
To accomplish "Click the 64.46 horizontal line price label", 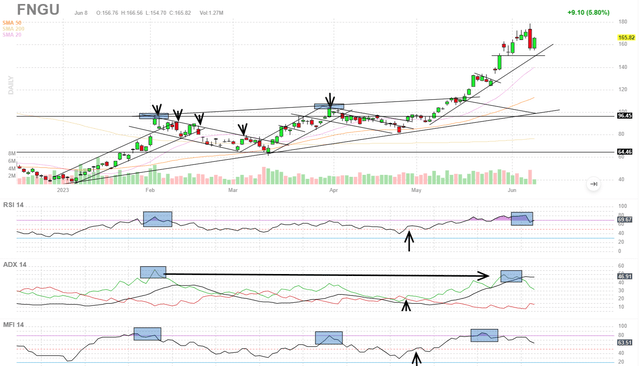I will pyautogui.click(x=625, y=152).
